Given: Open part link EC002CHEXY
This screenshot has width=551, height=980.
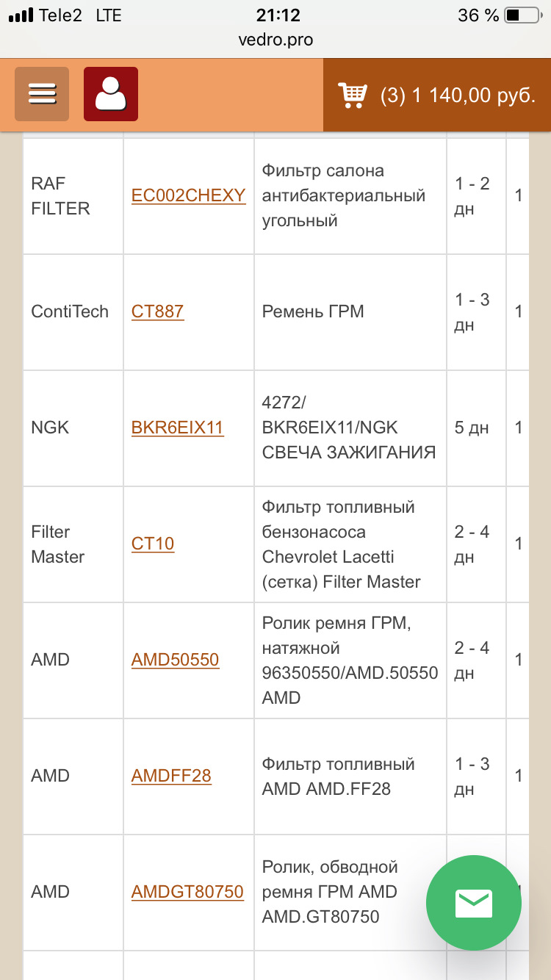Looking at the screenshot, I should pyautogui.click(x=189, y=195).
